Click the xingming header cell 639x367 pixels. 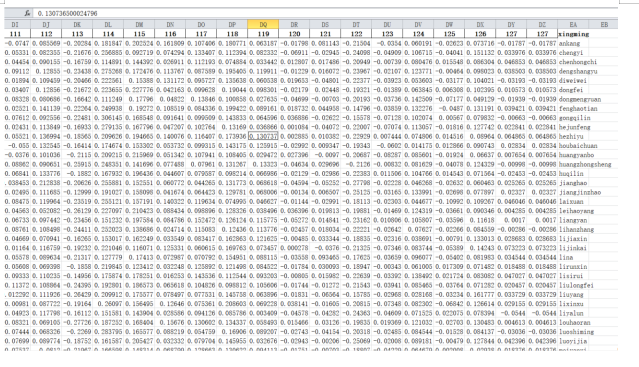pyautogui.click(x=573, y=34)
